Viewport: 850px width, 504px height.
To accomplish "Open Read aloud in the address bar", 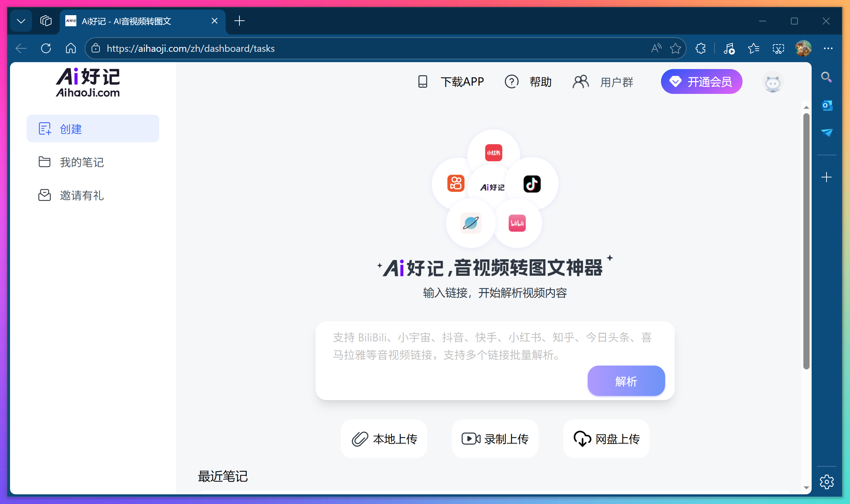I will pos(656,48).
